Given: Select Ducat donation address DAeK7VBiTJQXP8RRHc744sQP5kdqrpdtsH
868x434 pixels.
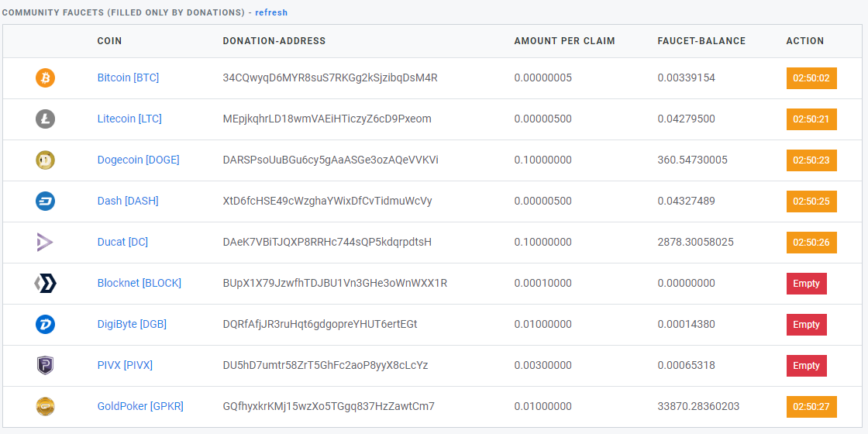Looking at the screenshot, I should 326,242.
